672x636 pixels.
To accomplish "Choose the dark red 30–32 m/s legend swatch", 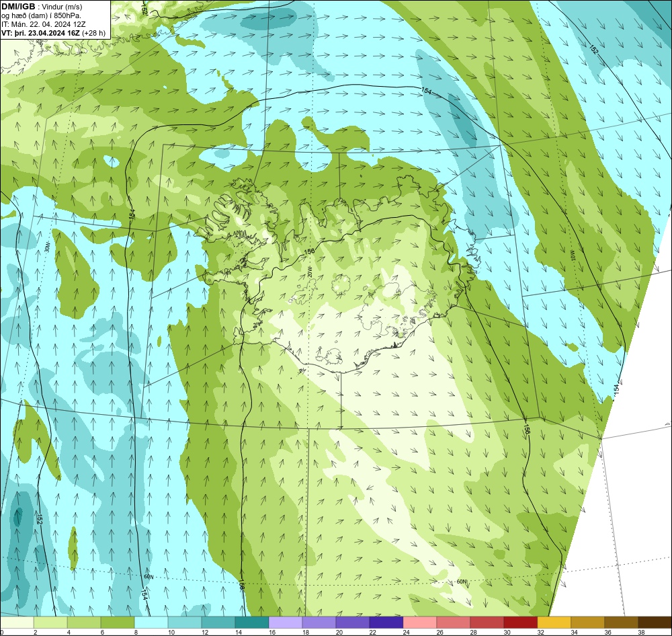I will 520,623.
